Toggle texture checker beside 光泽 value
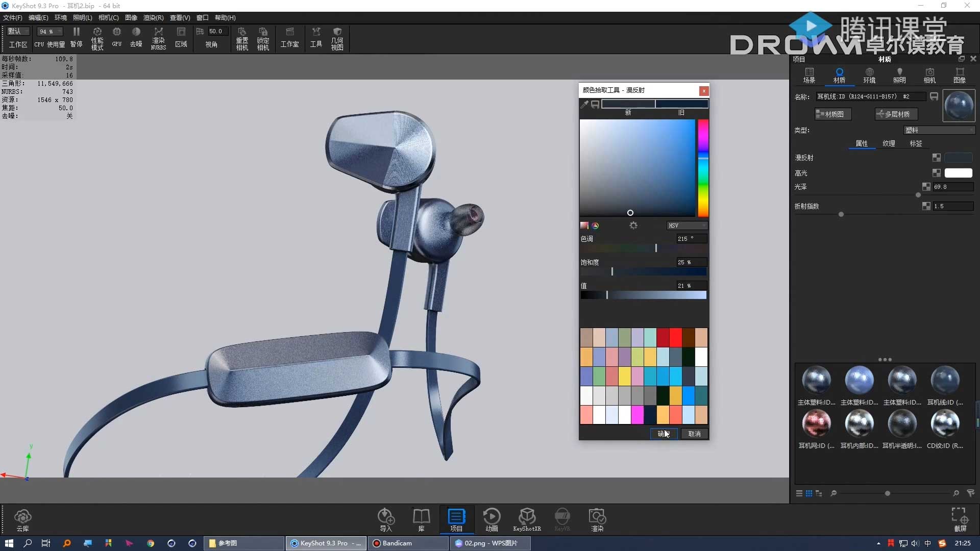Screen dimensions: 980x551 pyautogui.click(x=926, y=187)
